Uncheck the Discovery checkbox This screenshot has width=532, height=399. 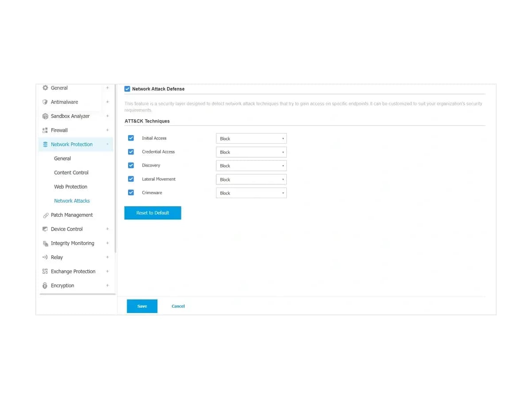point(131,165)
